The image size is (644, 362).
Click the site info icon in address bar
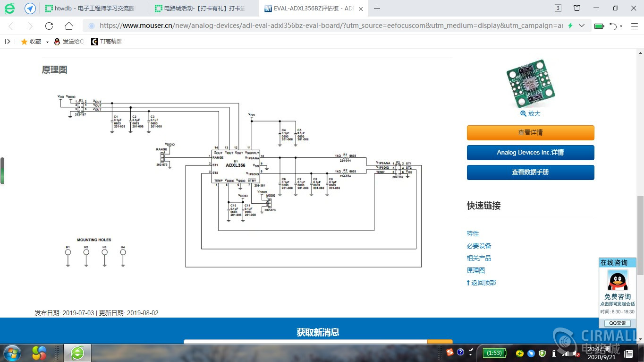click(91, 26)
